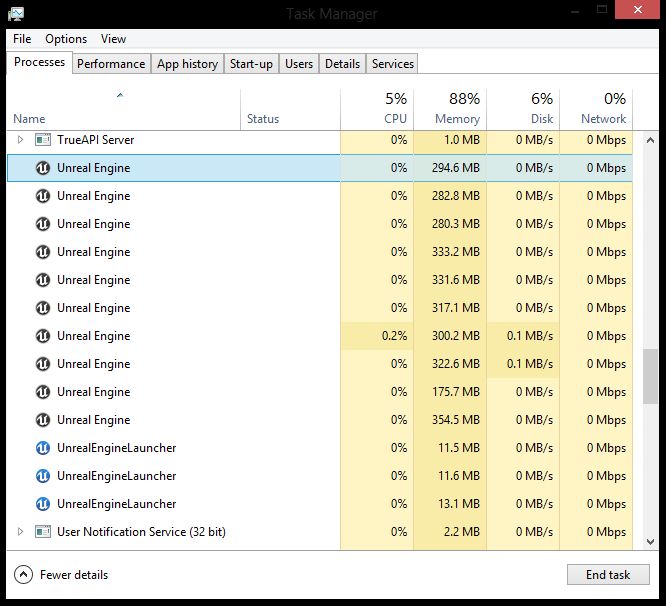
Task: Click the sort arrow above Name column
Action: tap(120, 95)
